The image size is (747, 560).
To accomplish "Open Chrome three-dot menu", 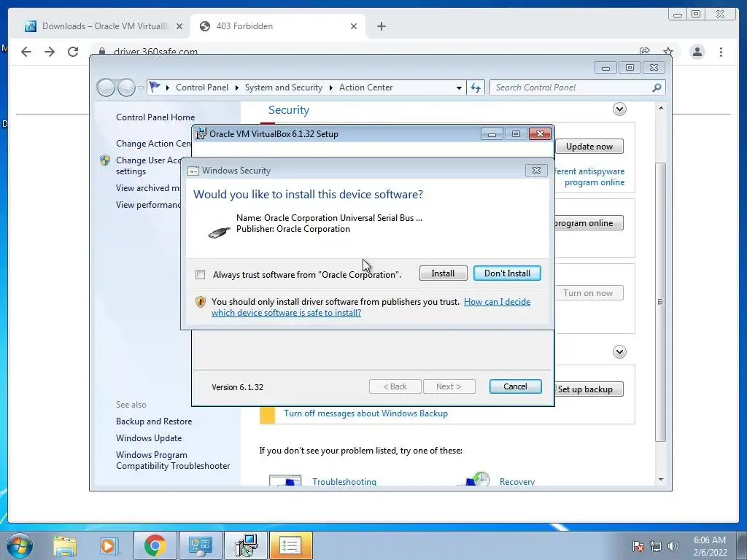I will click(721, 52).
